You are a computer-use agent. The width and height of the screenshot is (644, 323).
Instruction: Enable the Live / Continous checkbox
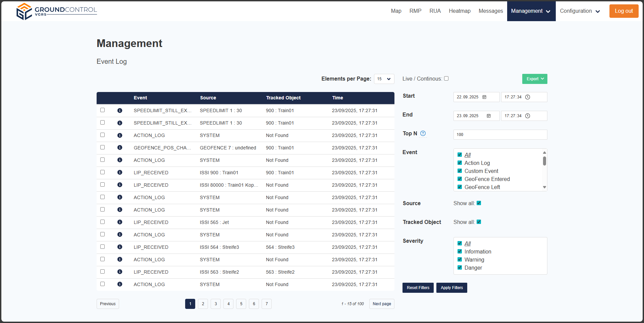(x=446, y=79)
